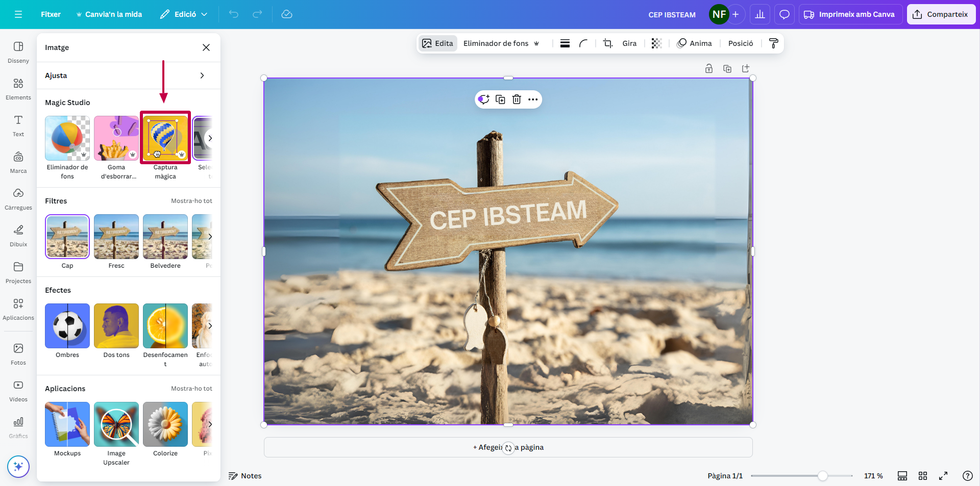Toggle fullscreen presentation mode

(943, 476)
